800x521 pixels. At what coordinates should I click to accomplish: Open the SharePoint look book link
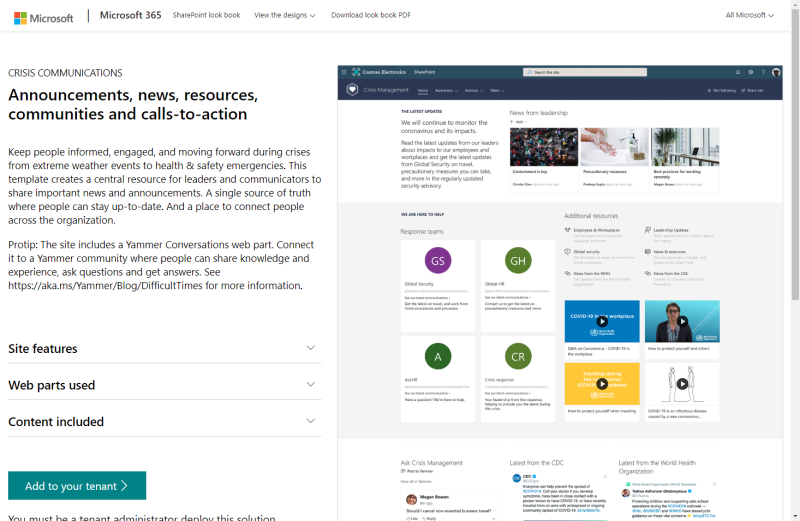pyautogui.click(x=206, y=15)
